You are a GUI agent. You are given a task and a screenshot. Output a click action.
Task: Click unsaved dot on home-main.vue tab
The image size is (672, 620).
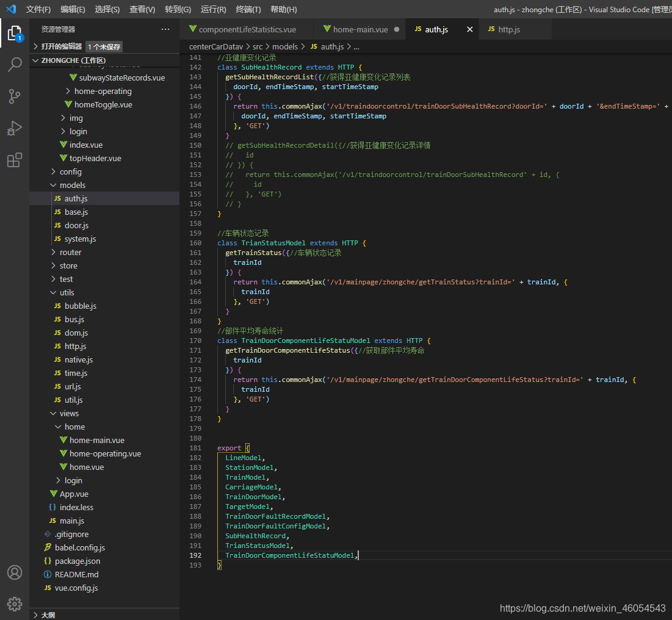click(397, 29)
